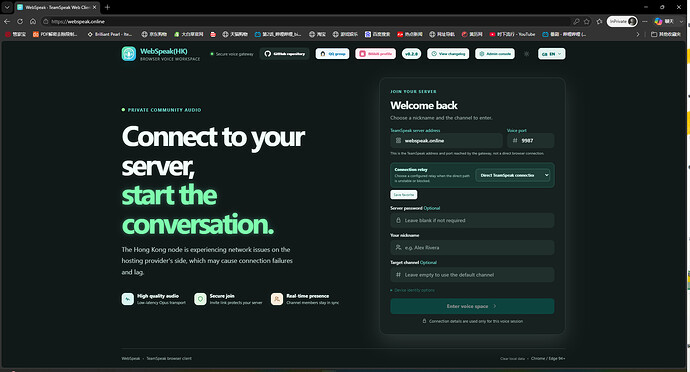Click the WebSpeak(HK) logo icon
Screen dimensions: 690x372
pyautogui.click(x=128, y=54)
